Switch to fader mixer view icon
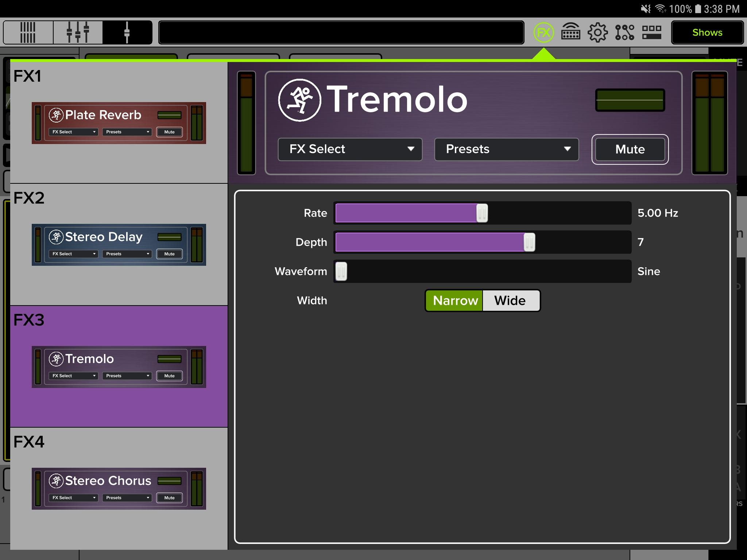This screenshot has height=560, width=747. pyautogui.click(x=78, y=32)
